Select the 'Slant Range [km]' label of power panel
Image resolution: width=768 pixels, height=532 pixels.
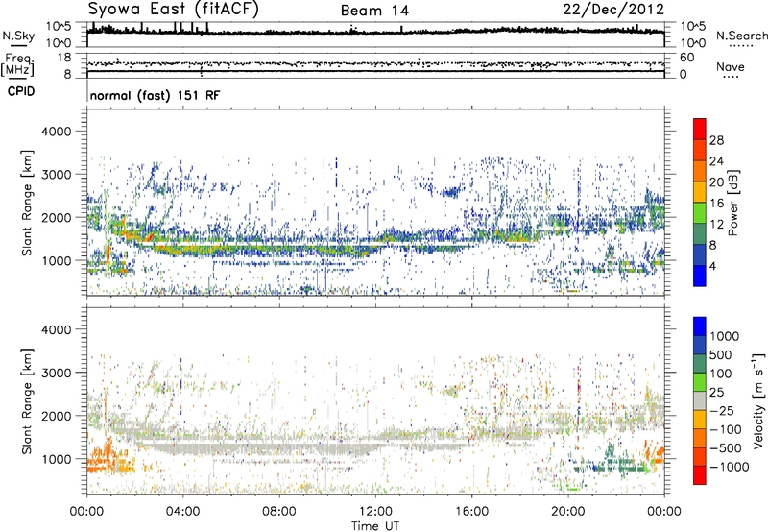27,203
